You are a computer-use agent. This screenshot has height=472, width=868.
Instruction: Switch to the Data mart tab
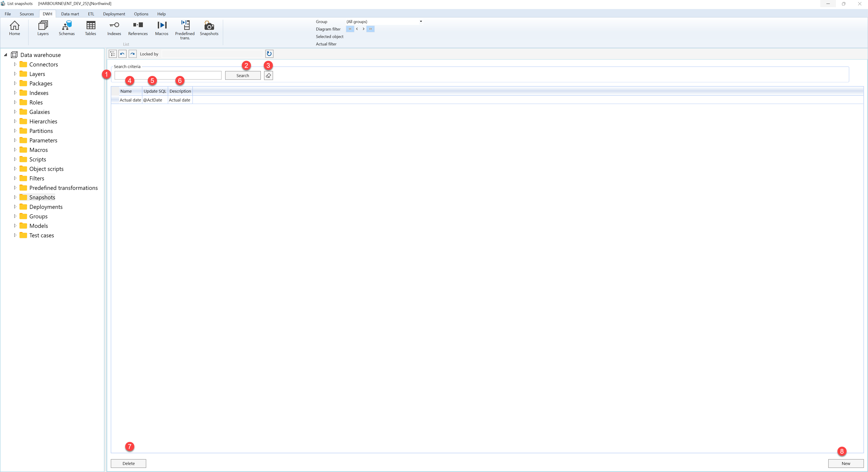coord(70,14)
